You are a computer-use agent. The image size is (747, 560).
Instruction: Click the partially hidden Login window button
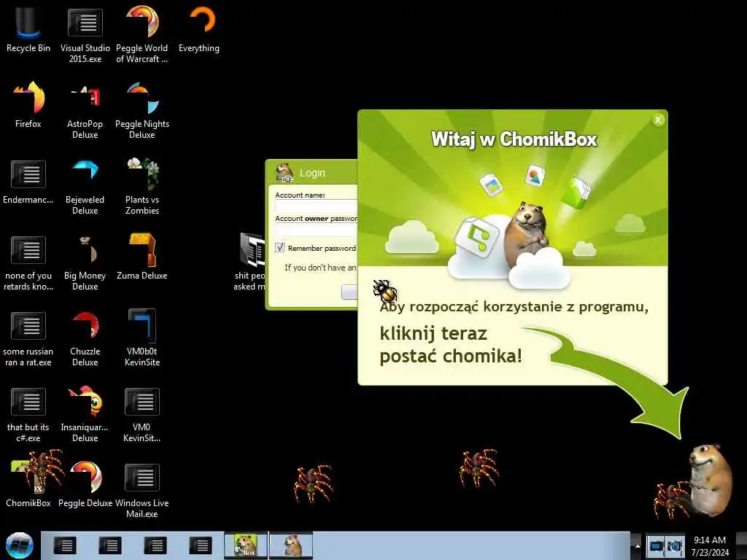pos(349,292)
